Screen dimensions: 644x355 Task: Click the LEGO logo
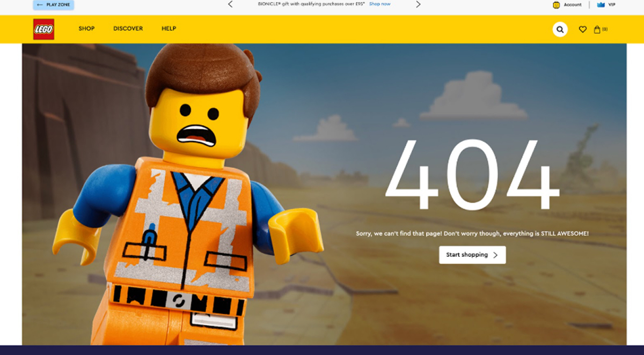tap(43, 29)
